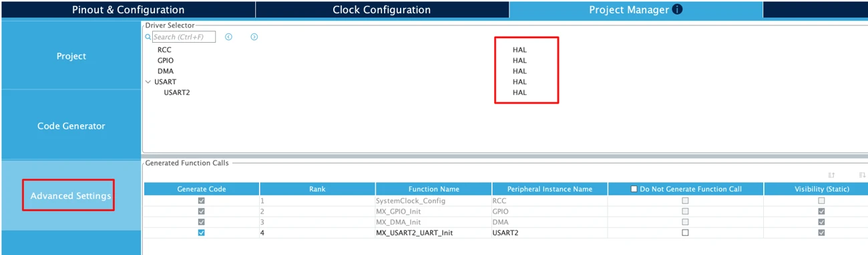Focus the Driver Selector search field

(x=184, y=37)
